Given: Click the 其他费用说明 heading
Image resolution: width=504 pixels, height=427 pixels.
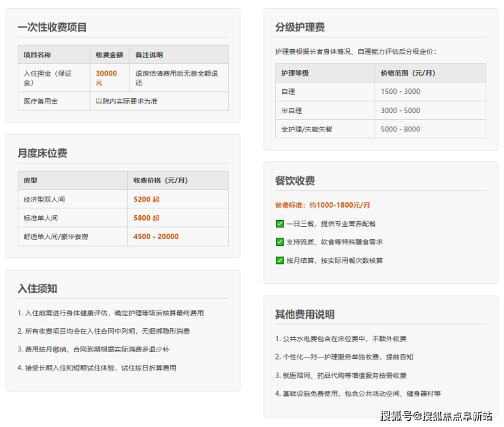Looking at the screenshot, I should point(304,314).
